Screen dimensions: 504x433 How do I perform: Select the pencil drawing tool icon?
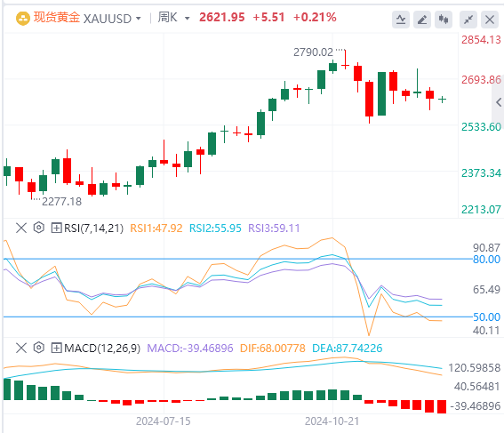click(422, 20)
